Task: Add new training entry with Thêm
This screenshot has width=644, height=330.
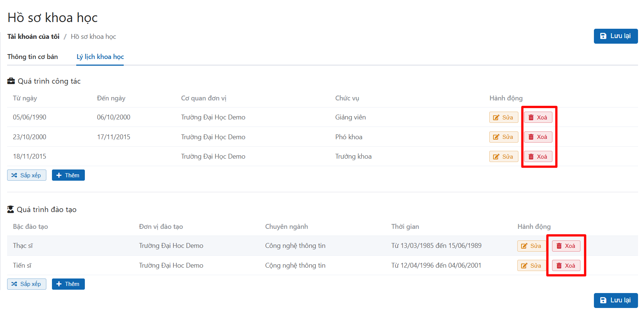Action: tap(68, 284)
